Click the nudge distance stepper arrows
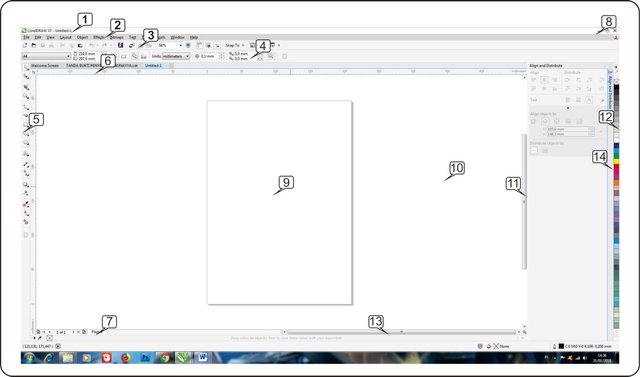 222,56
